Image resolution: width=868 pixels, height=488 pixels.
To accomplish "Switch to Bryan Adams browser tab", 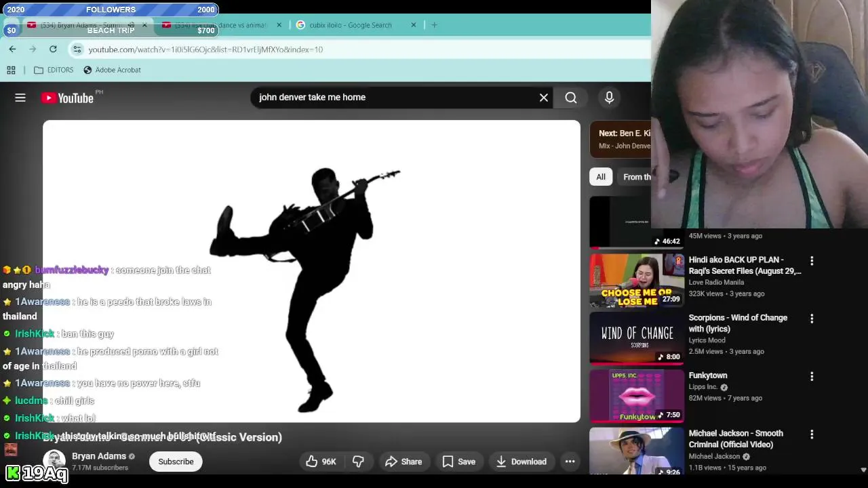I will tap(81, 25).
